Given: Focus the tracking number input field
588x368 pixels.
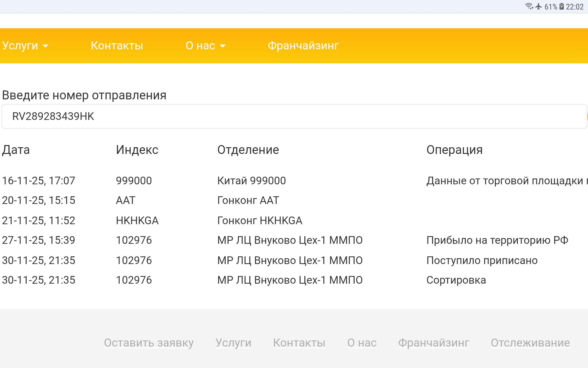Looking at the screenshot, I should [x=276, y=116].
